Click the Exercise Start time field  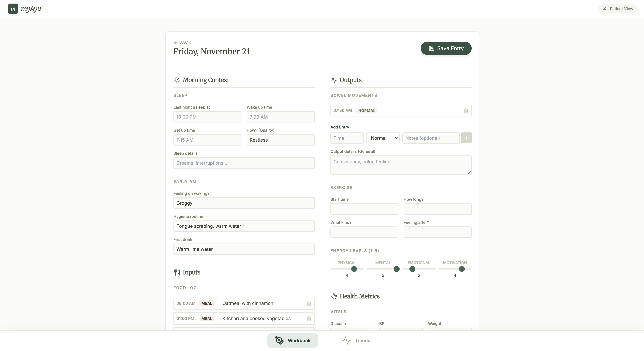point(364,209)
